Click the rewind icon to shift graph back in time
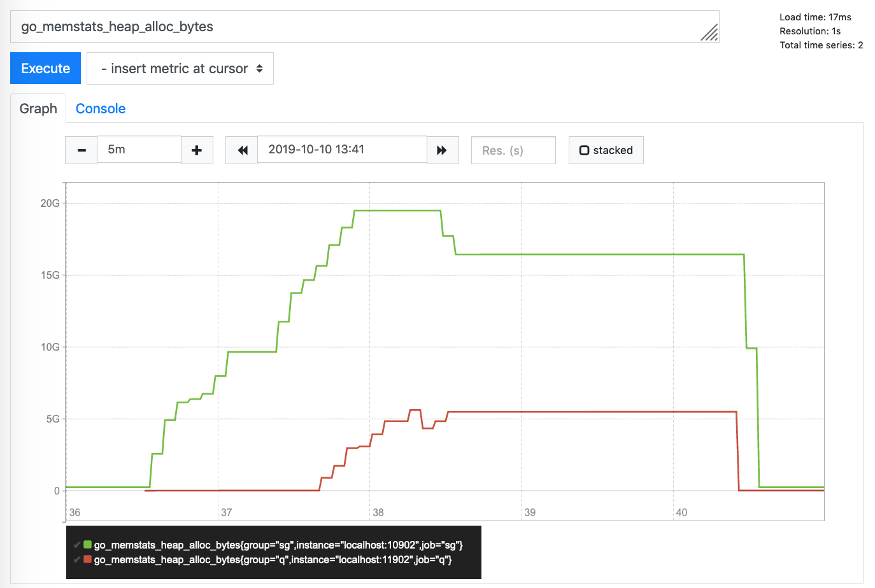Screen dimensions: 875x588 (x=241, y=150)
